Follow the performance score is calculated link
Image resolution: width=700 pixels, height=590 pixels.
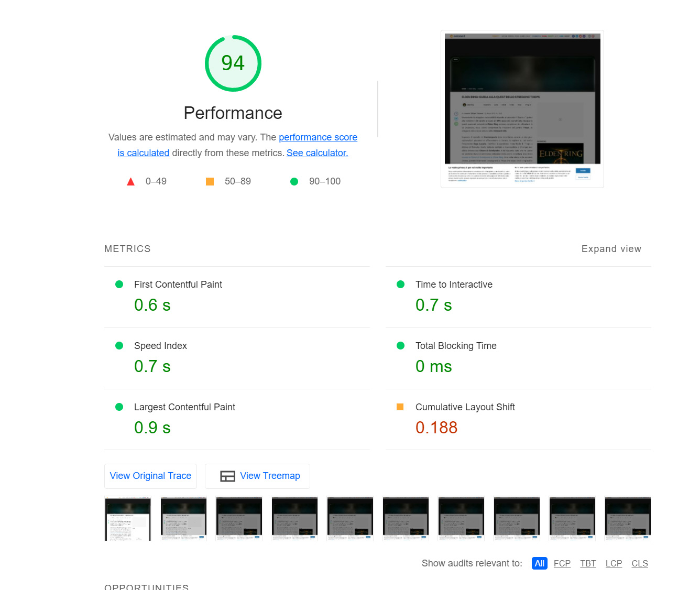pyautogui.click(x=318, y=137)
